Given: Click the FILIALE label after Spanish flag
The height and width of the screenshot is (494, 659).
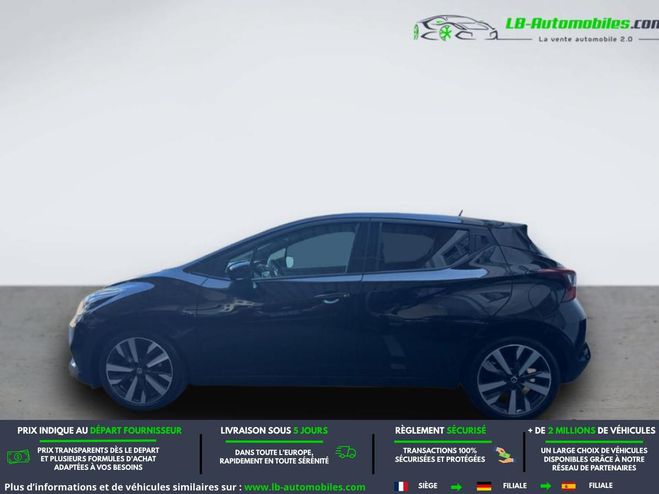Looking at the screenshot, I should pyautogui.click(x=600, y=486).
